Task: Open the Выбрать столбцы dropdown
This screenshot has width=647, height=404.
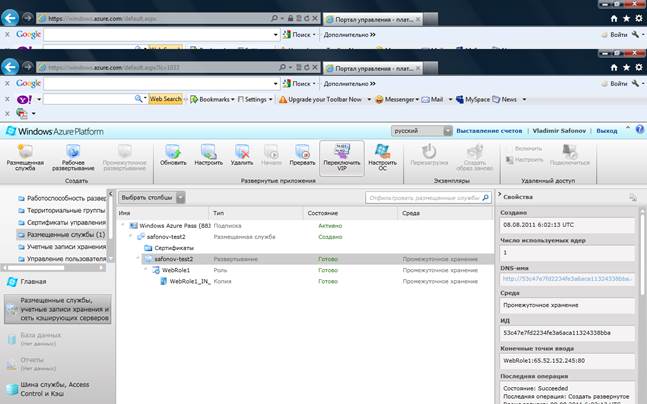Action: click(x=151, y=198)
